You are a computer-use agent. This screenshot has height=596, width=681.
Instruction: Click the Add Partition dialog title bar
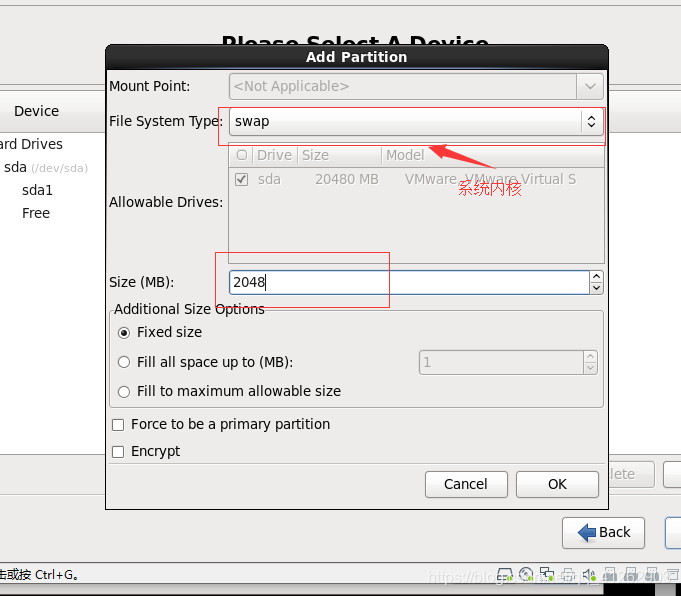(357, 57)
